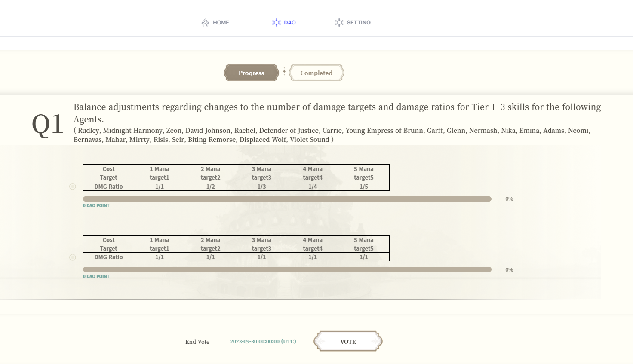Click the Q1 question heading
This screenshot has height=364, width=633.
(x=48, y=124)
